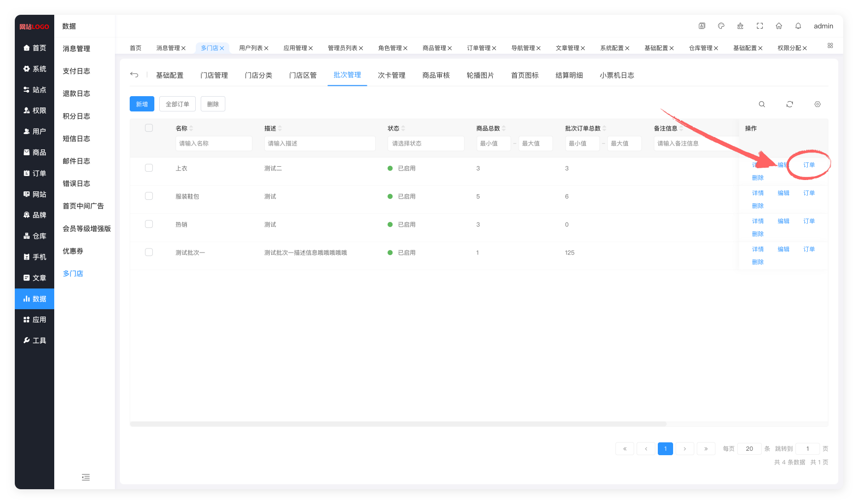The image size is (858, 504).
Task: Collapse the sidebar submenu icon
Action: [86, 477]
